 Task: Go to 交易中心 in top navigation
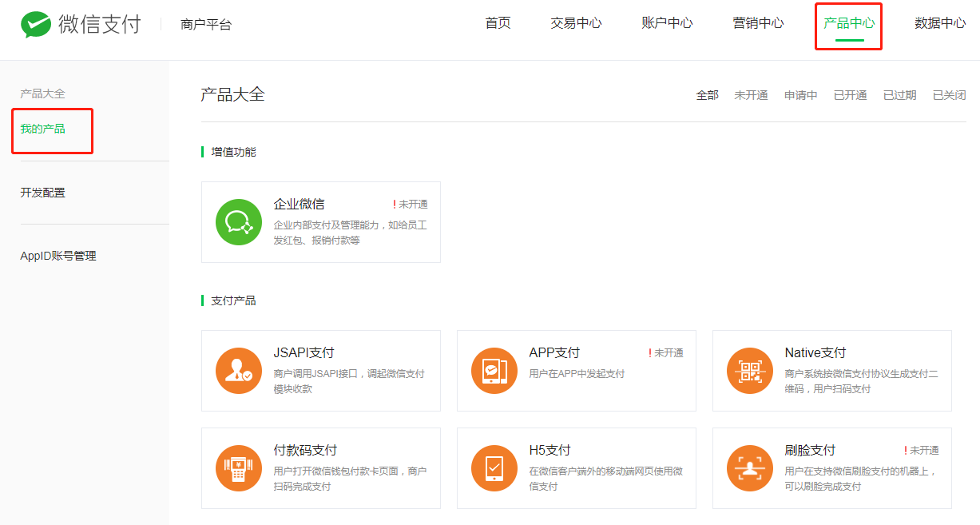pyautogui.click(x=576, y=23)
